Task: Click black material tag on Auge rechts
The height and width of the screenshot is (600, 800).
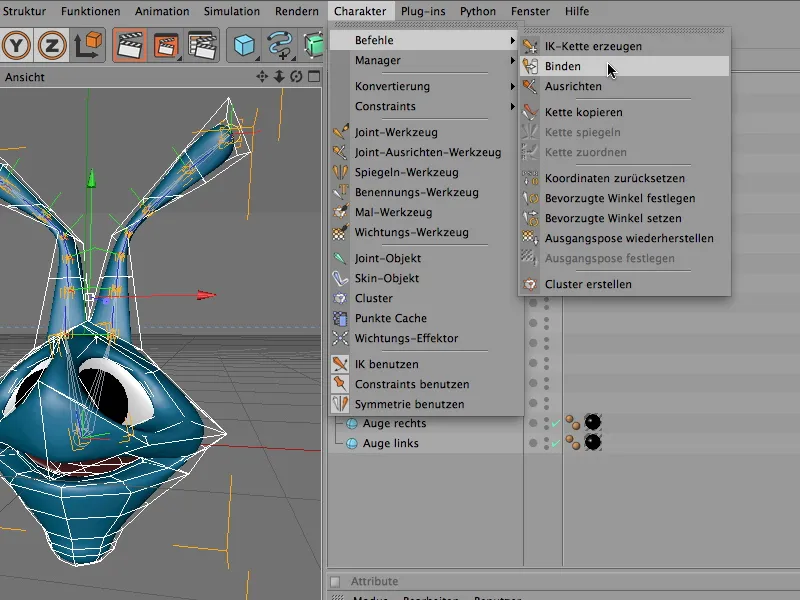Action: tap(592, 422)
